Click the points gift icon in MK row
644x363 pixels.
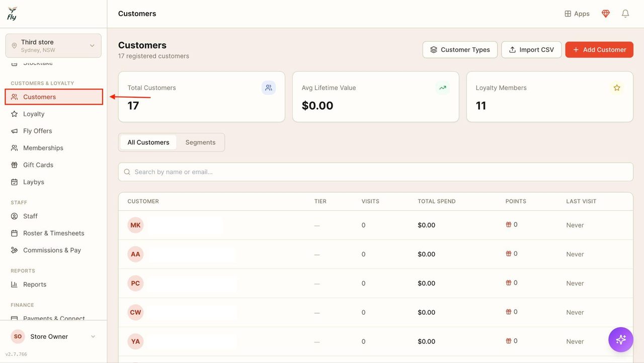tap(509, 225)
